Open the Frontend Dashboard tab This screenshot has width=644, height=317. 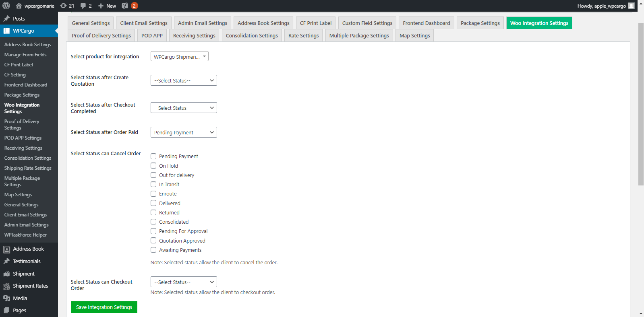[x=426, y=23]
